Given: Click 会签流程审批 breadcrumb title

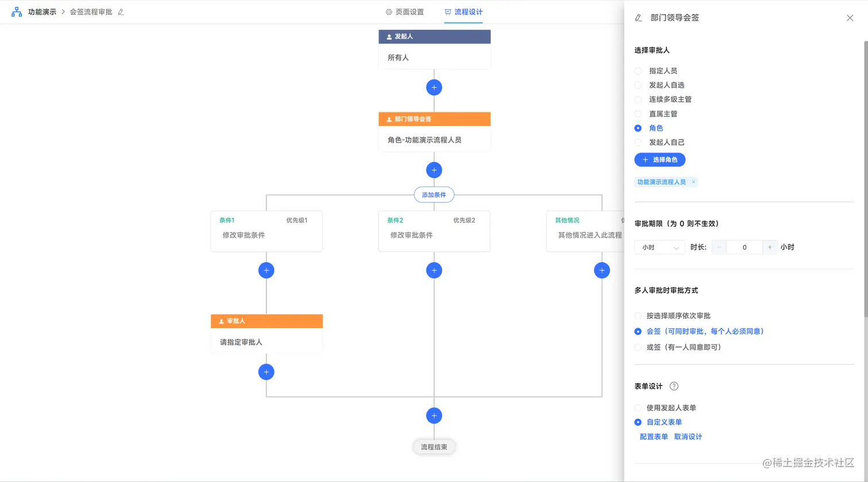Looking at the screenshot, I should [91, 11].
